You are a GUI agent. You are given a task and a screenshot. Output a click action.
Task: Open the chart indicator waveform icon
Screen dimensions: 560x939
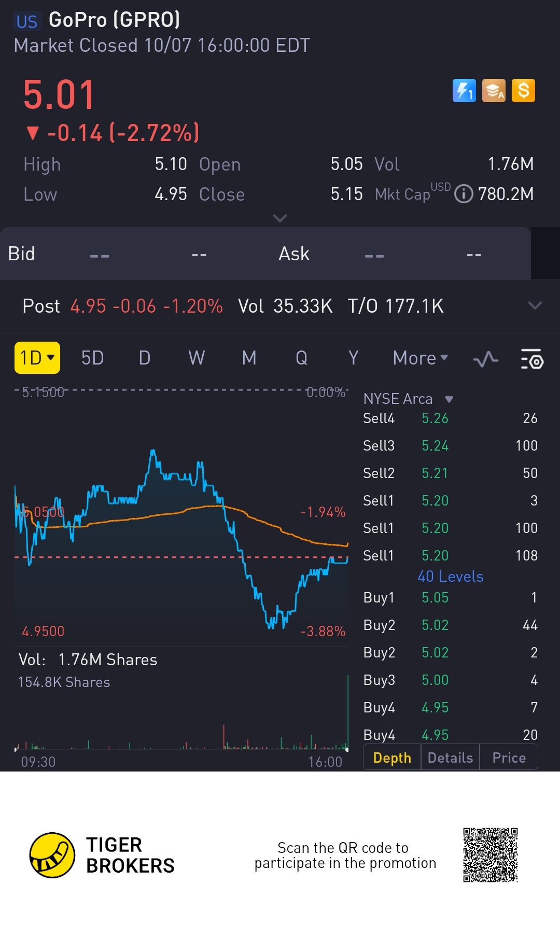point(486,359)
